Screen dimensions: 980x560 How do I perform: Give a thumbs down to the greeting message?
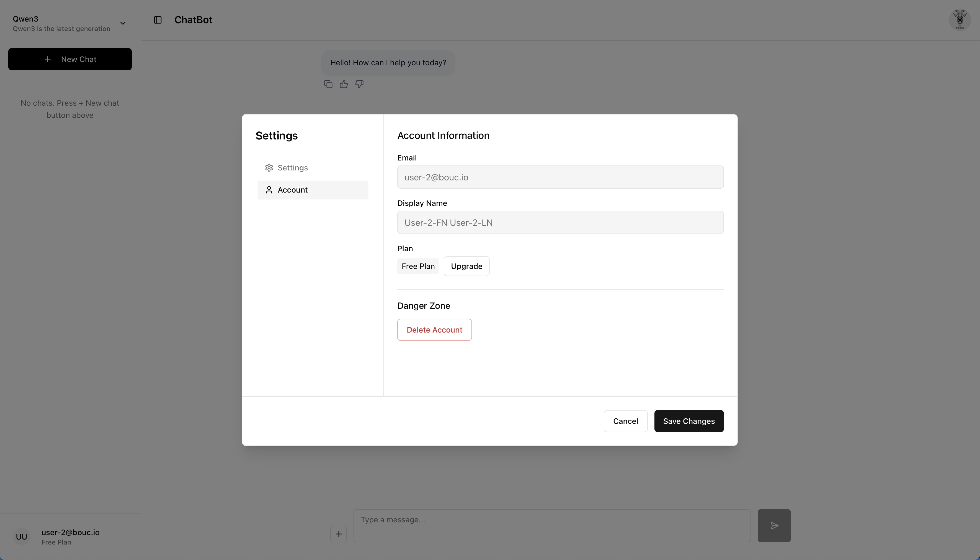359,84
